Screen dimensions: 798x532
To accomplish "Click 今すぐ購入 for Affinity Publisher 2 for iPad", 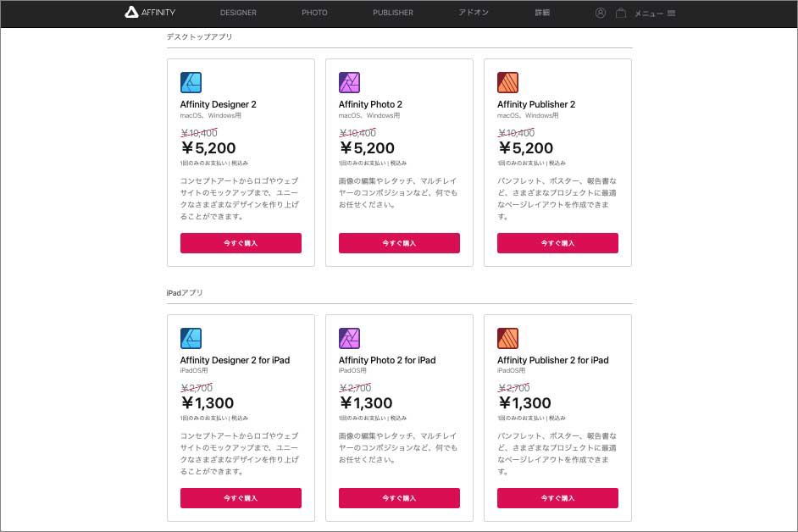I will pyautogui.click(x=557, y=498).
